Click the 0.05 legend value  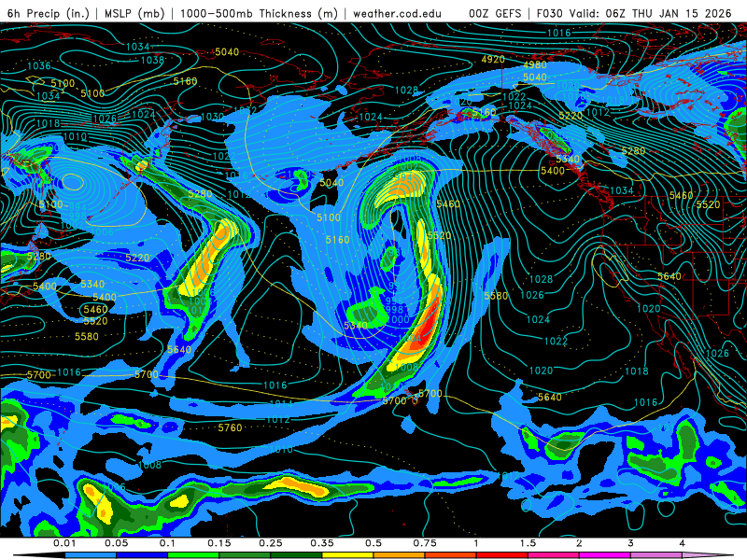pos(116,543)
